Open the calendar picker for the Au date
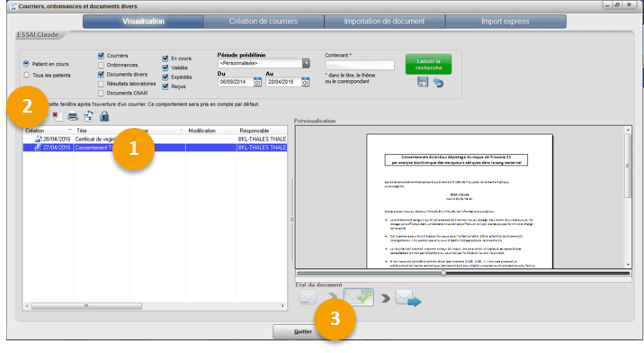Screen dimensions: 644x353 (306, 82)
